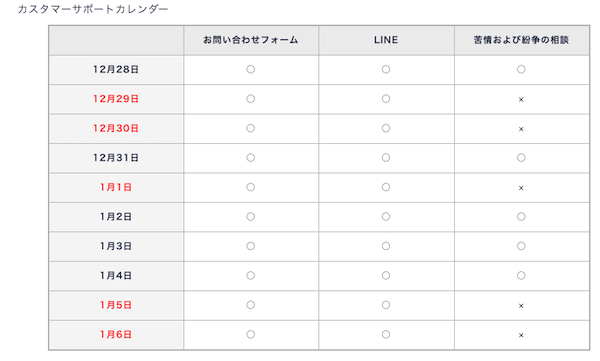This screenshot has width=600, height=361.
Task: Select the red 1月5日 date cell
Action: [116, 305]
